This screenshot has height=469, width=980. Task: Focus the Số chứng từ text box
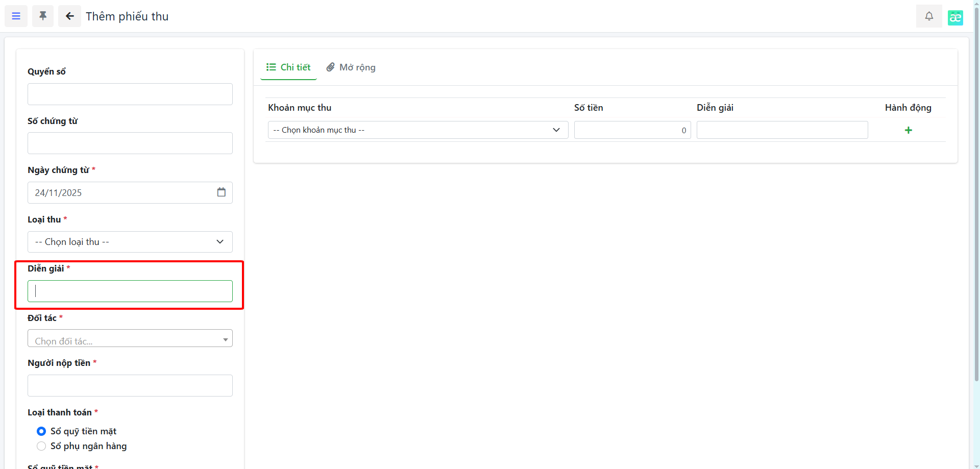tap(130, 143)
